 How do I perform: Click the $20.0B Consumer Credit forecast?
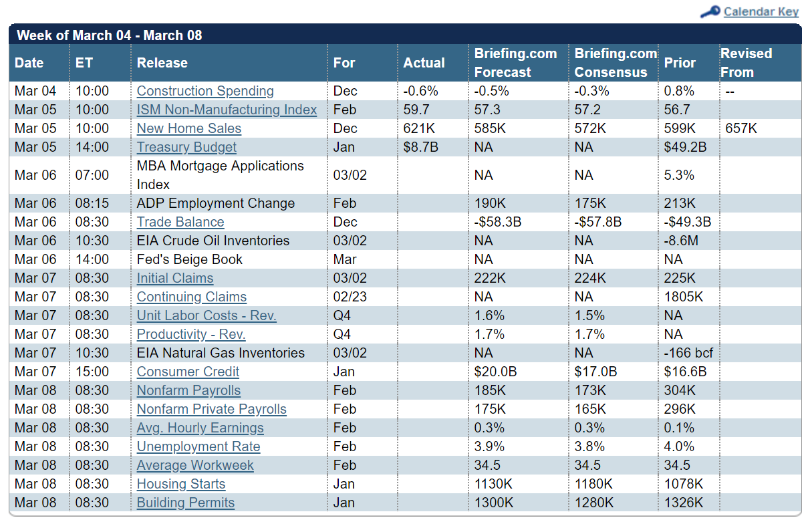(x=495, y=372)
